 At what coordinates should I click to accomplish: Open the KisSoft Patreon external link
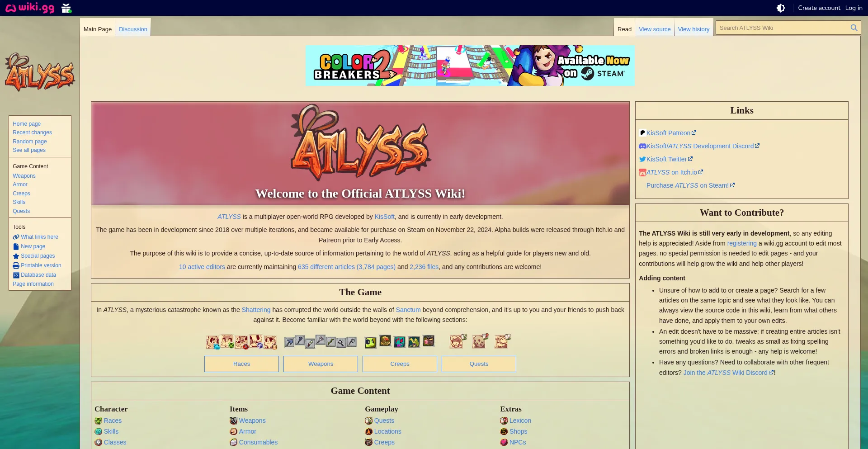point(668,133)
